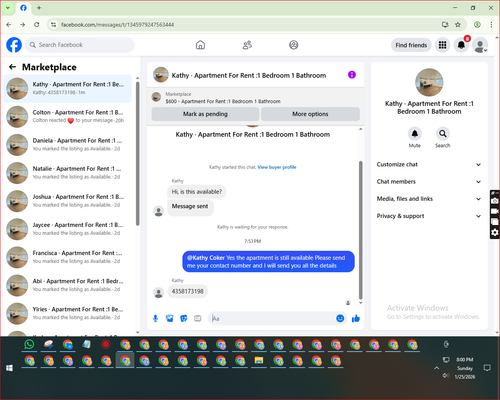Image resolution: width=500 pixels, height=400 pixels.
Task: Open Joshua conversation in the list
Action: pos(68,201)
